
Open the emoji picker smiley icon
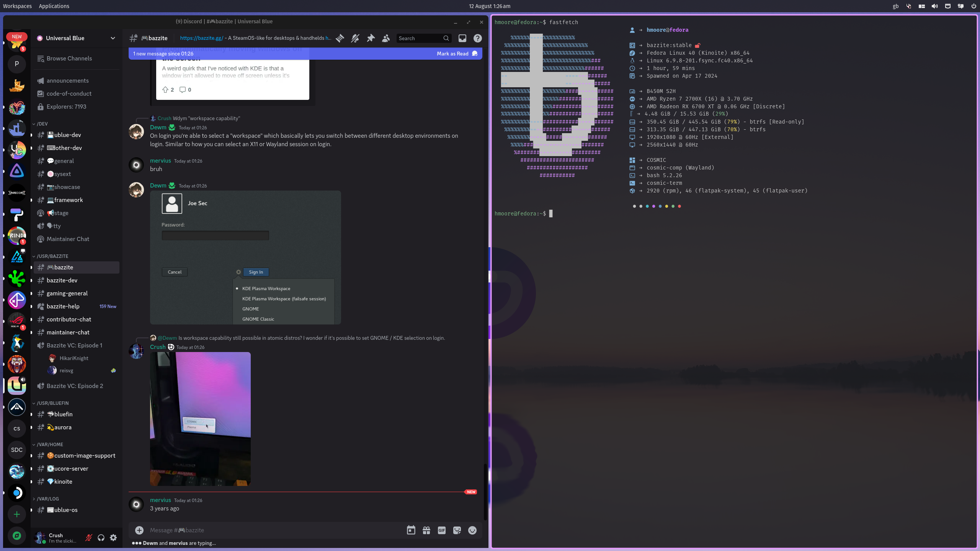472,530
